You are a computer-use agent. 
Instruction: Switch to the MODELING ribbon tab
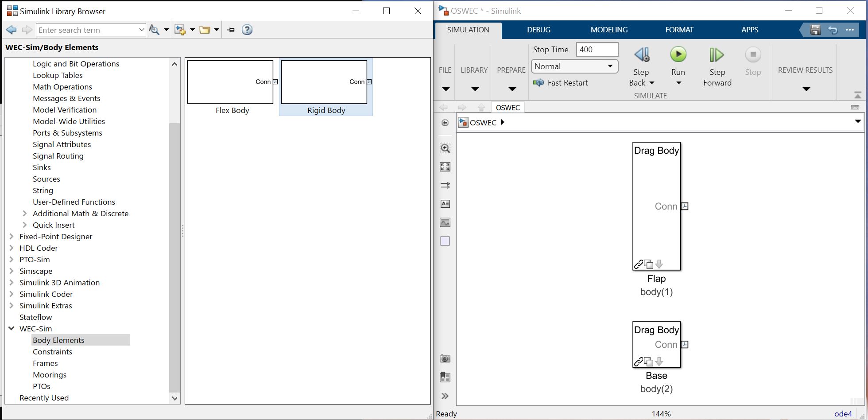tap(609, 30)
